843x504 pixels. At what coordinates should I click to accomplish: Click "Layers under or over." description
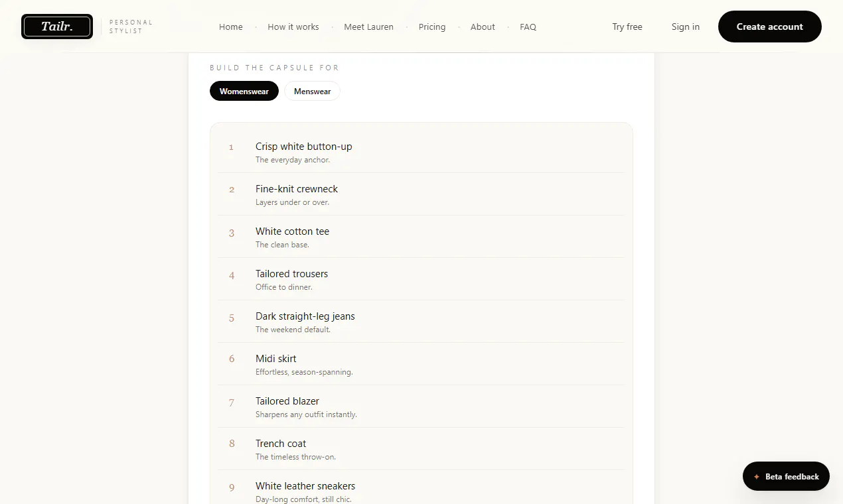click(292, 202)
